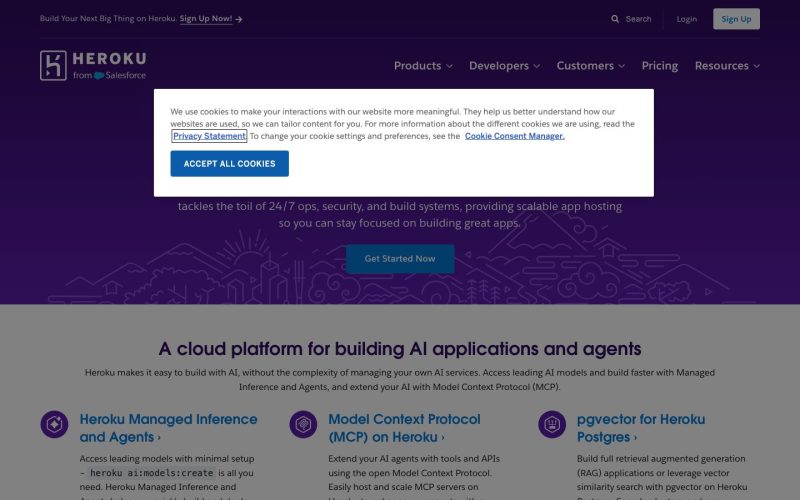
Task: Click the arrow after Sign Up Now
Action: 239,19
